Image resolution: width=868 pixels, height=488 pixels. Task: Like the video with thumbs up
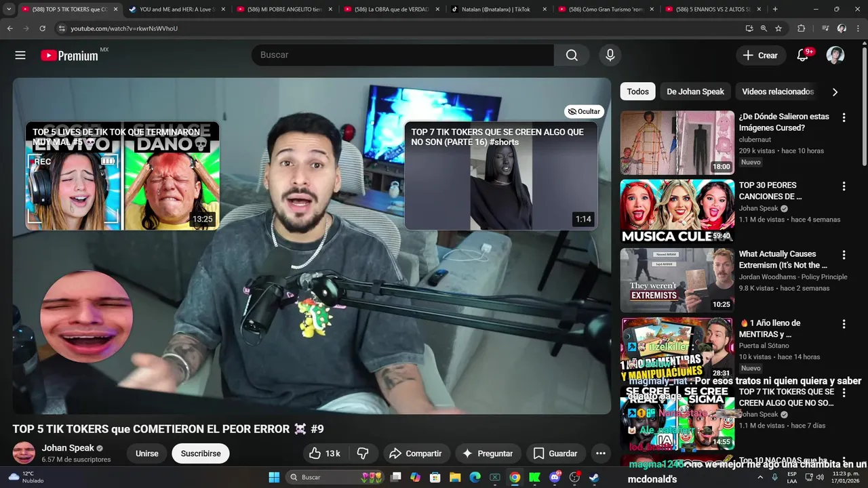pyautogui.click(x=324, y=453)
